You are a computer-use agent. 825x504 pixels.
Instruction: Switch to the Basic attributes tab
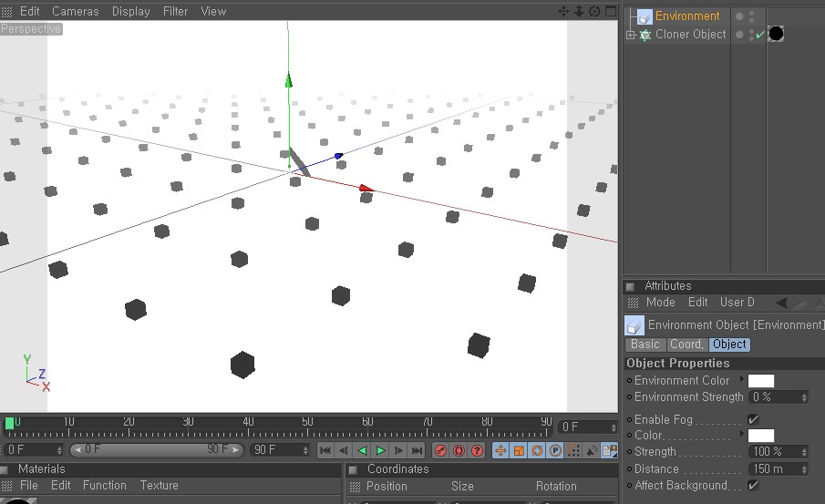click(x=645, y=345)
